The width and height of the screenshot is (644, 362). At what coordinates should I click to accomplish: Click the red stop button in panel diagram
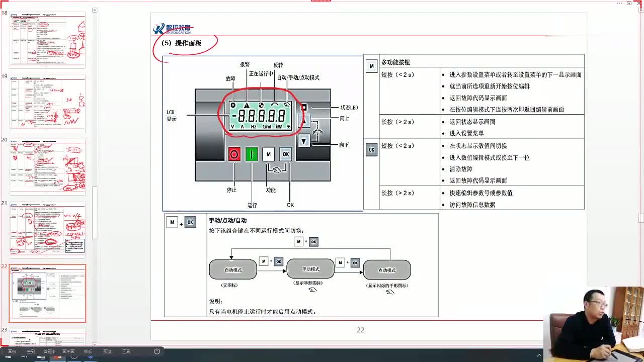(x=234, y=154)
